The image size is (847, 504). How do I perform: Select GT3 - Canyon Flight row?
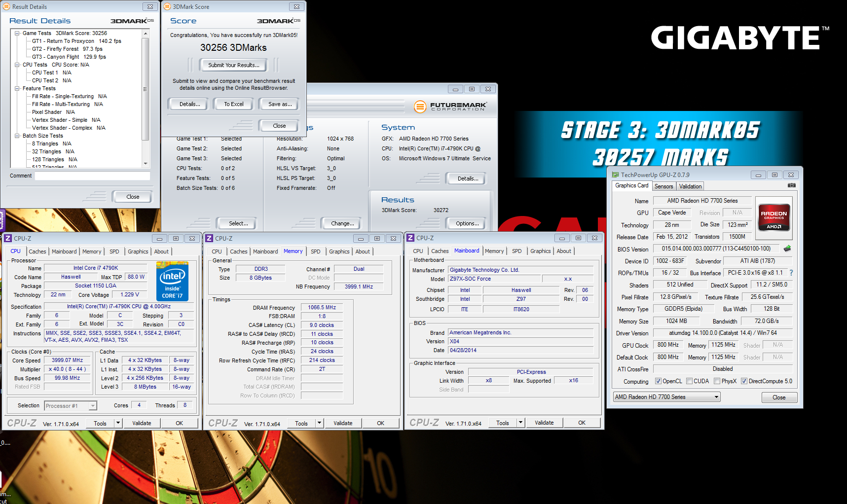69,57
